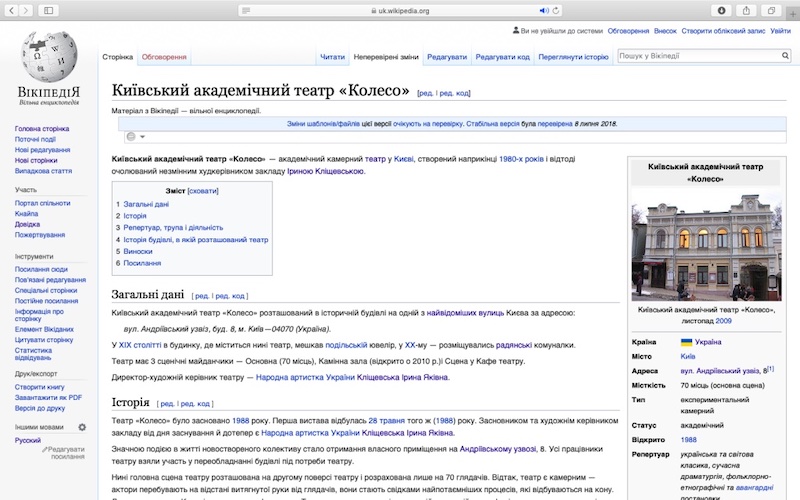Image resolution: width=800 pixels, height=500 pixels.
Task: Click the Україна link in infobox
Action: coord(708,342)
